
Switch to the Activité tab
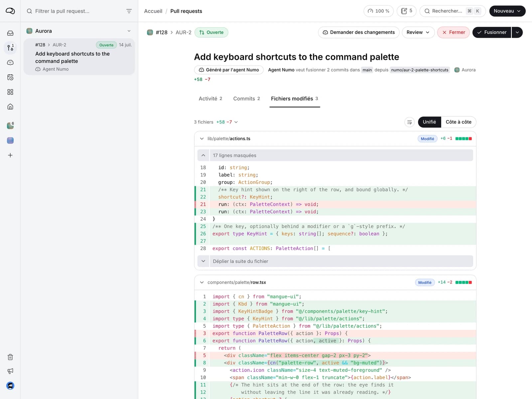(x=210, y=99)
